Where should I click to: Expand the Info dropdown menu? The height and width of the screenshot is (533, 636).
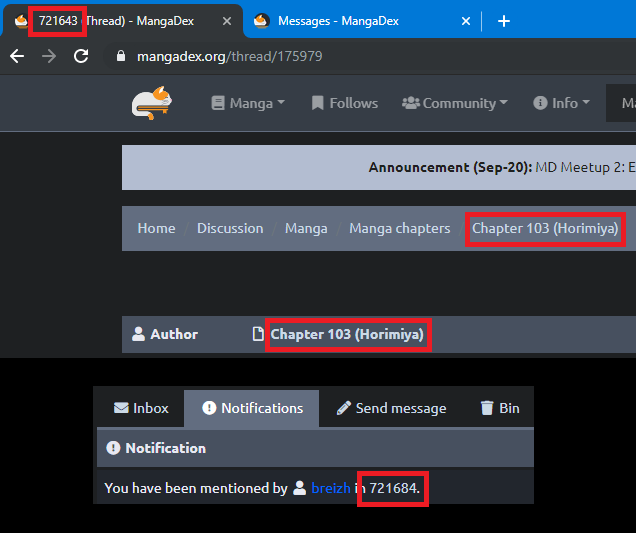[561, 103]
